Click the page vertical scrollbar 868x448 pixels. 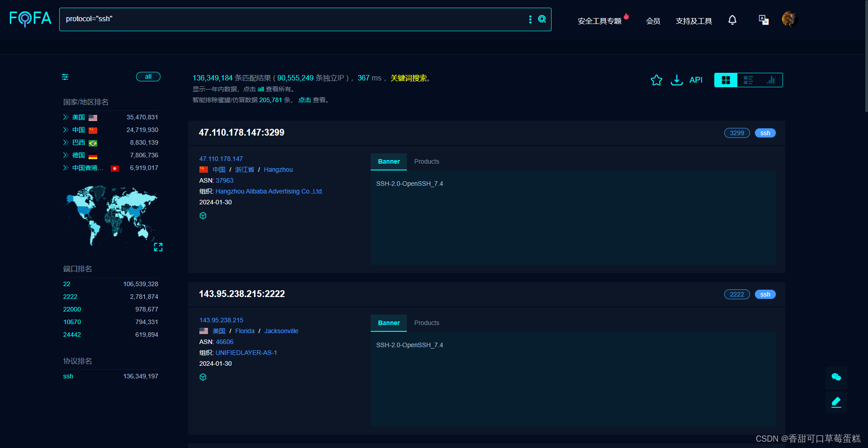tap(866, 56)
